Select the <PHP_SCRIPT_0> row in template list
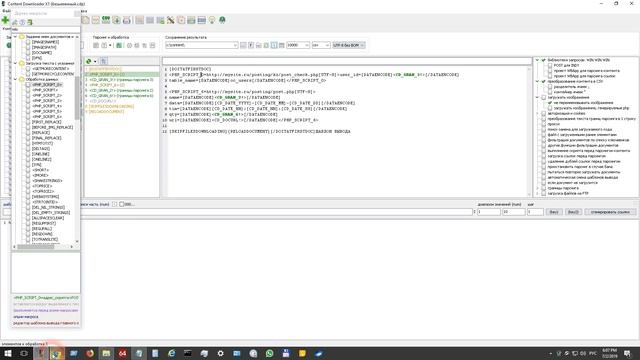Screen dimensions: 640x360 coord(122,74)
